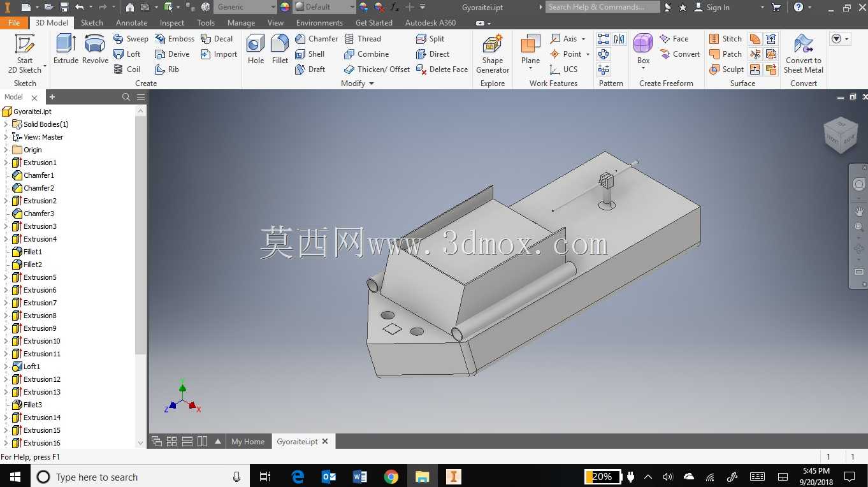Screen dimensions: 868x487
Task: Expand the Loft1 feature node
Action: (x=6, y=367)
